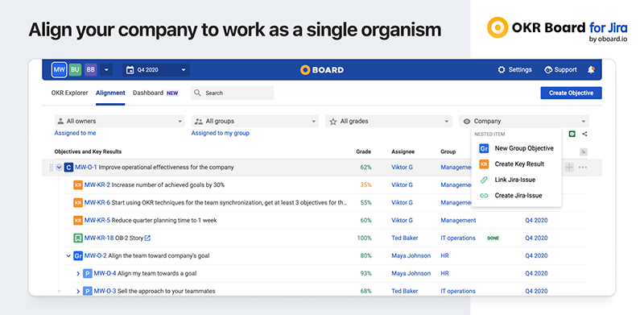Click the green comment icon near share
The width and height of the screenshot is (644, 315).
coord(572,134)
